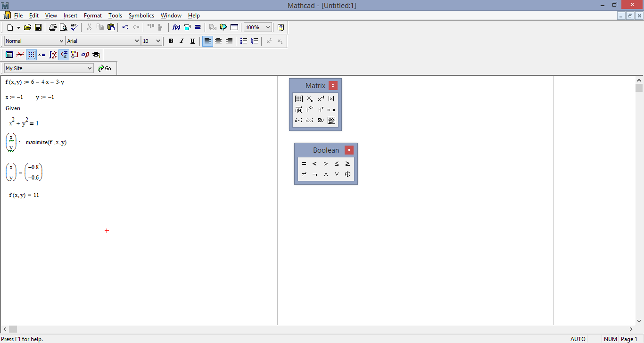The height and width of the screenshot is (343, 644).
Task: Toggle the Boolean toolbar button
Action: (x=64, y=55)
